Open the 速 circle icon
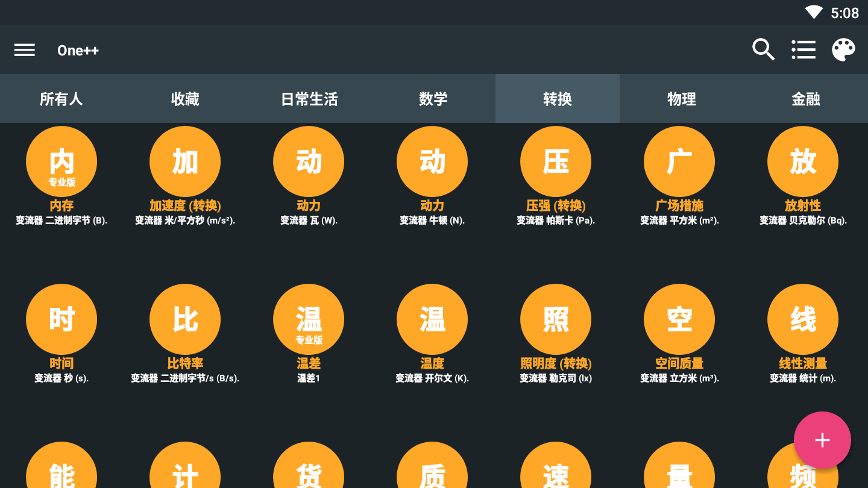The image size is (868, 488). tap(556, 465)
